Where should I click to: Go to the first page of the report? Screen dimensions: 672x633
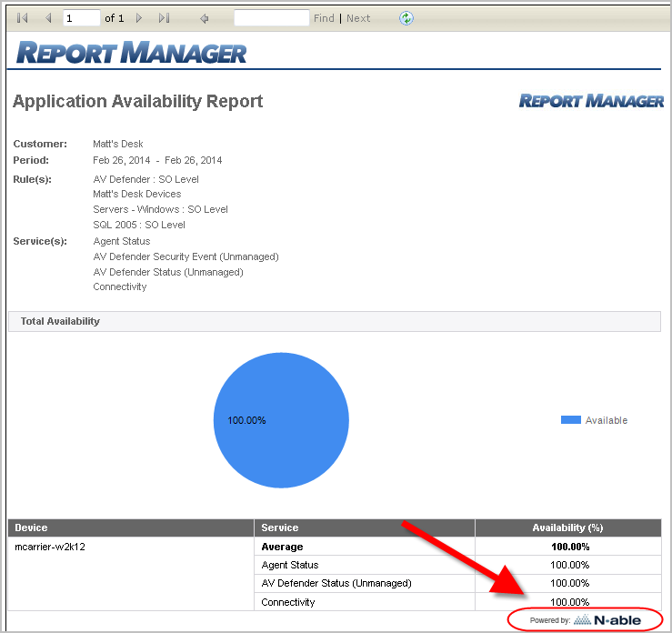click(23, 18)
